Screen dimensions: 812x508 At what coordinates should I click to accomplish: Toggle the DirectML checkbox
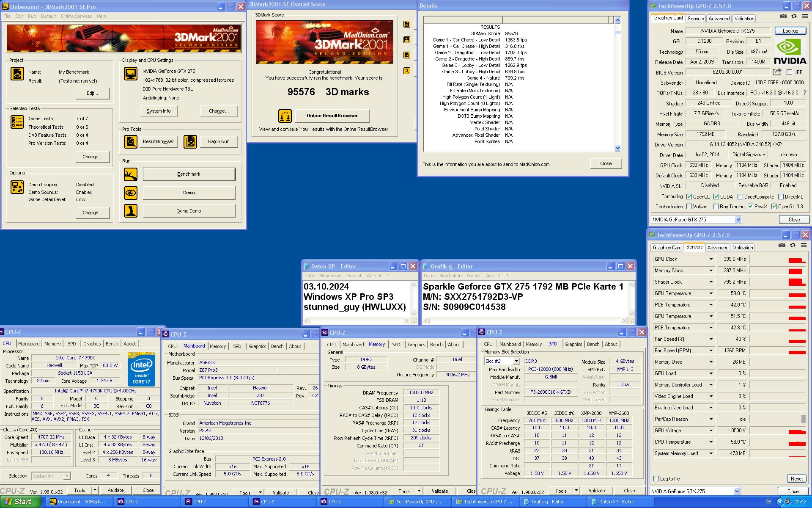781,197
